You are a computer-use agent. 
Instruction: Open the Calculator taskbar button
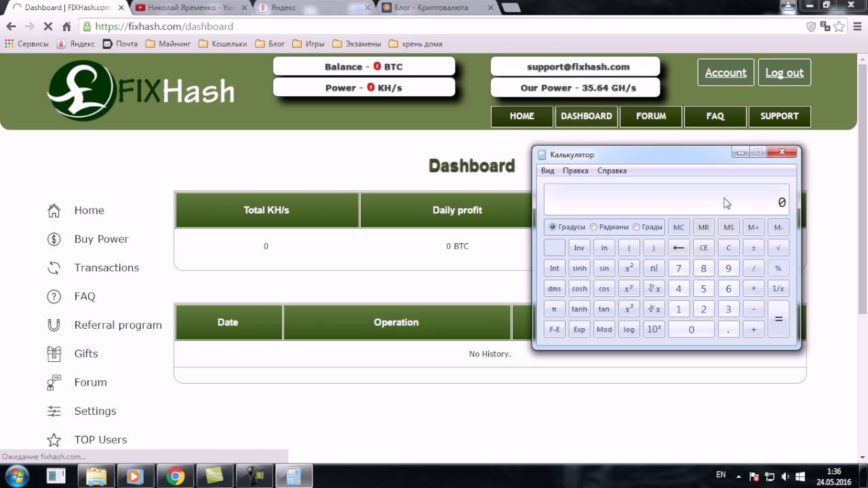[x=294, y=476]
